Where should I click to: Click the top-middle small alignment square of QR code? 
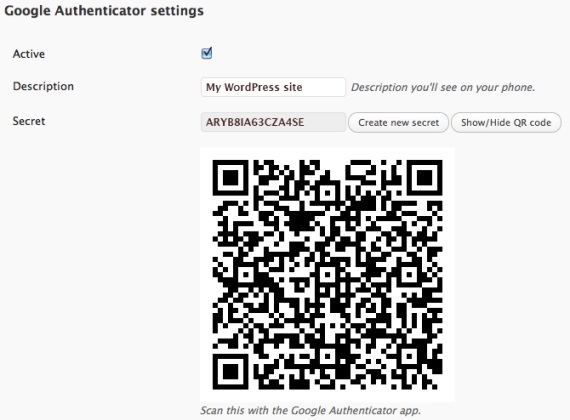(x=328, y=193)
